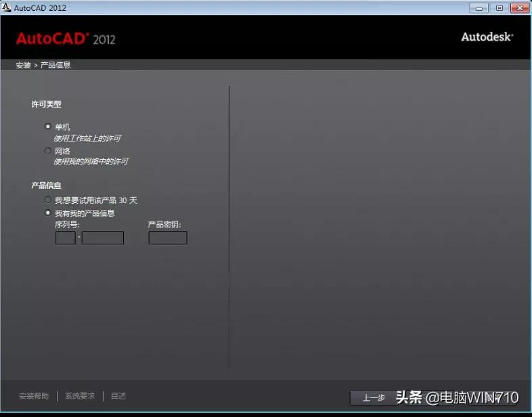Choose 我有我的产品信息 option
Image resolution: width=532 pixels, height=417 pixels.
tap(48, 213)
